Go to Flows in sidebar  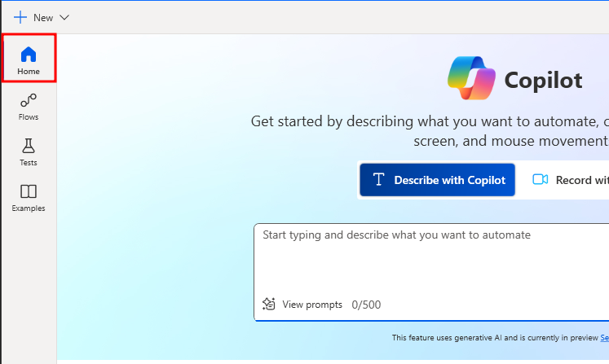(x=29, y=107)
